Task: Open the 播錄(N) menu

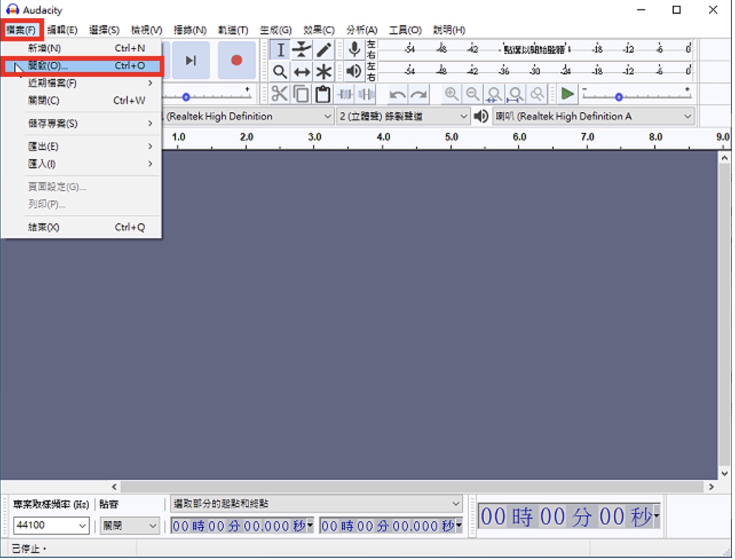Action: coord(190,30)
